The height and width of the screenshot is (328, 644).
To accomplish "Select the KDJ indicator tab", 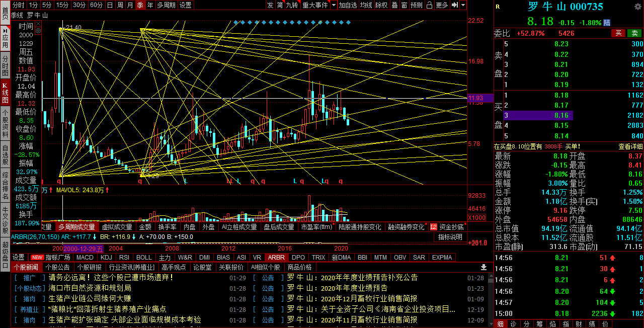I will [x=106, y=258].
